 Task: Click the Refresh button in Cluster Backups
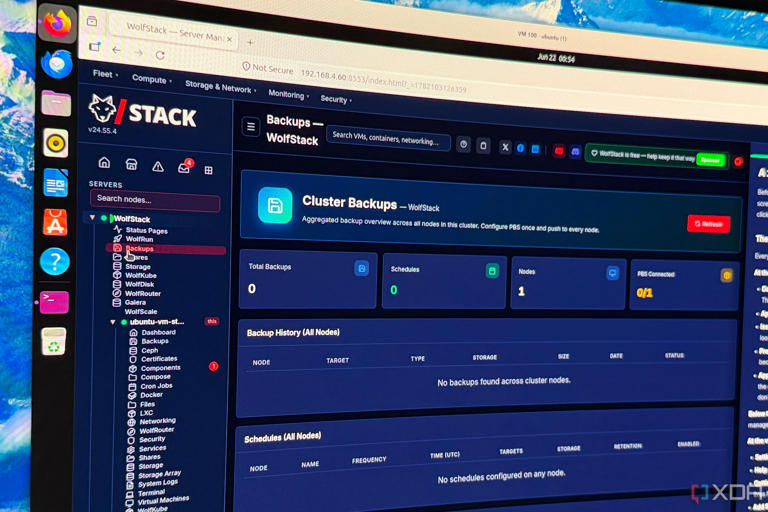coord(709,224)
